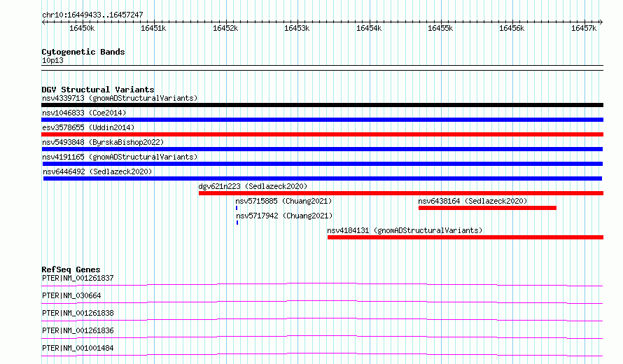Select the blue nsv6446492 Sedlazeck2020 bar
This screenshot has width=623, height=364.
click(x=323, y=178)
